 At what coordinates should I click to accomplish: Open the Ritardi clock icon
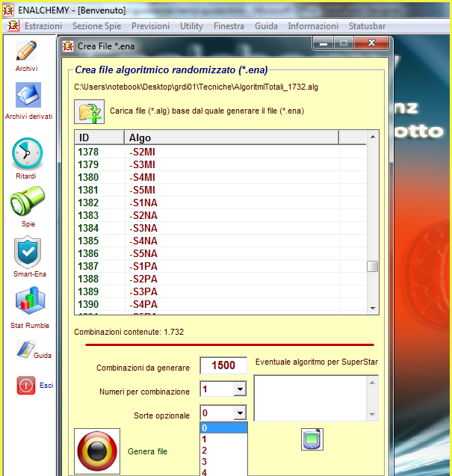(28, 153)
